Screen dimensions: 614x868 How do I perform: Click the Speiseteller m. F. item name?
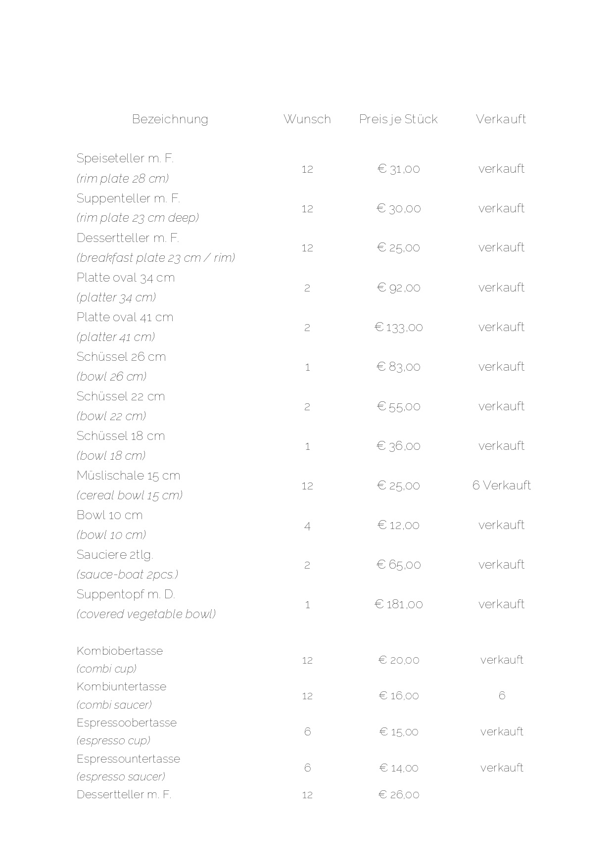pyautogui.click(x=125, y=158)
